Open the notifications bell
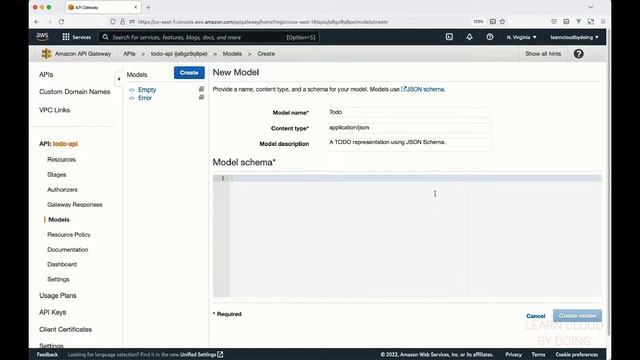640x360 pixels. tap(469, 37)
